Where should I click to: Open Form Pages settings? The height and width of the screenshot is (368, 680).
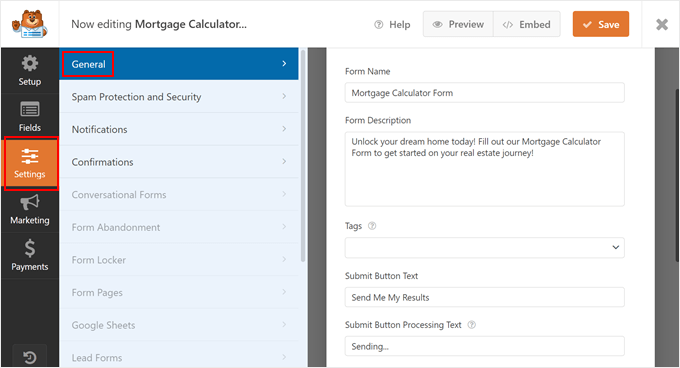pos(179,292)
